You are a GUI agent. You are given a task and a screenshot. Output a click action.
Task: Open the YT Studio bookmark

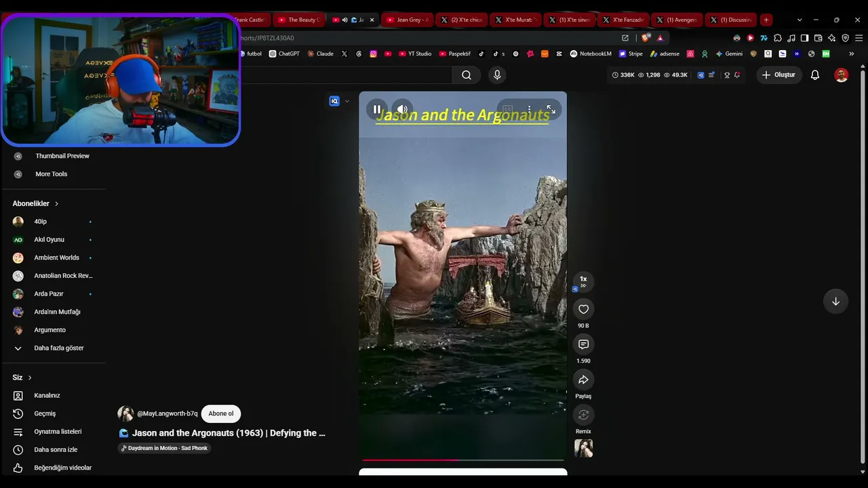[415, 54]
